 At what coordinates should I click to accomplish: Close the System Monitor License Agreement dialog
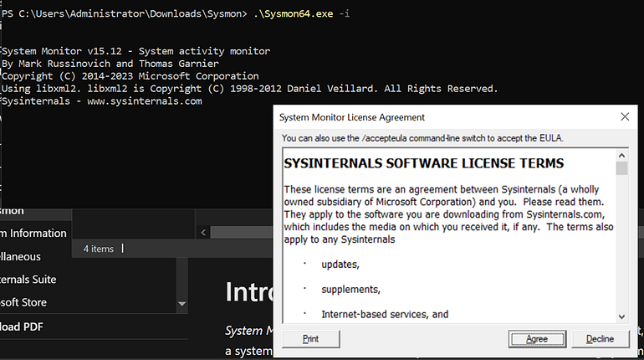pyautogui.click(x=625, y=116)
